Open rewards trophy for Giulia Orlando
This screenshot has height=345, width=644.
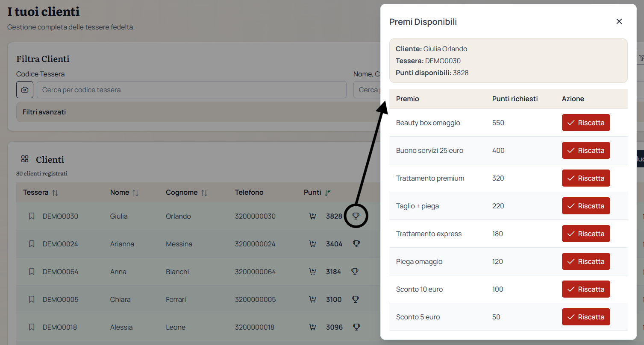tap(356, 216)
